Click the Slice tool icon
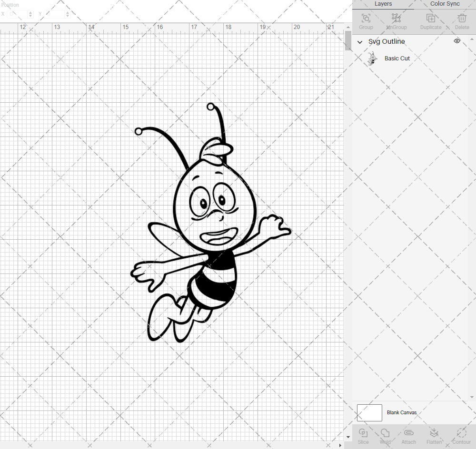476x449 pixels. [x=363, y=433]
